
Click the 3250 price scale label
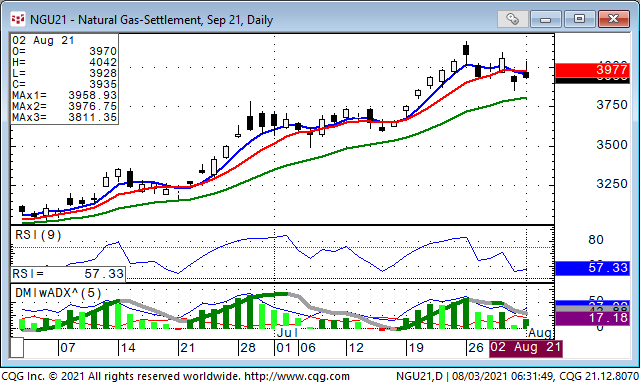(612, 184)
